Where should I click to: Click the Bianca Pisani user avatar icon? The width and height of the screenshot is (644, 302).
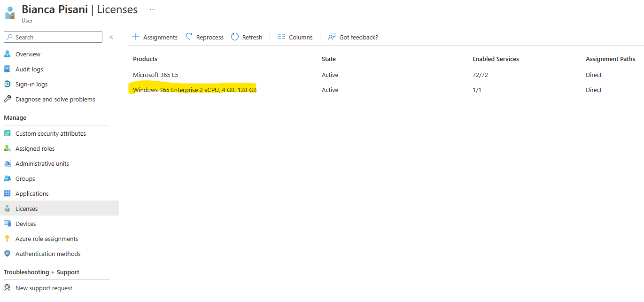[10, 13]
